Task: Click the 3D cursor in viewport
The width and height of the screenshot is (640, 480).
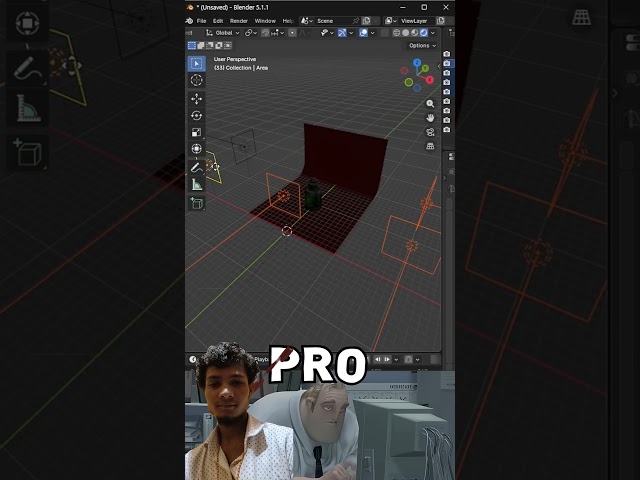Action: pyautogui.click(x=287, y=231)
